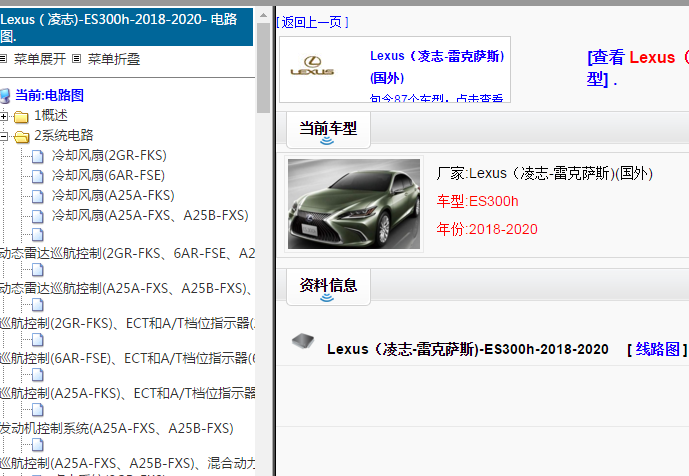Click page icon above 巡航控制(6AR-FSE) row
689x476 pixels.
point(38,340)
